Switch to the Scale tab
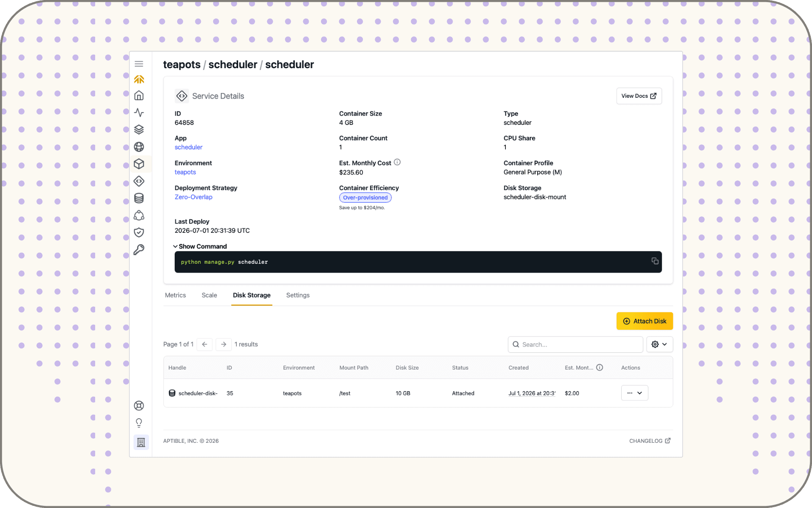 [x=209, y=295]
